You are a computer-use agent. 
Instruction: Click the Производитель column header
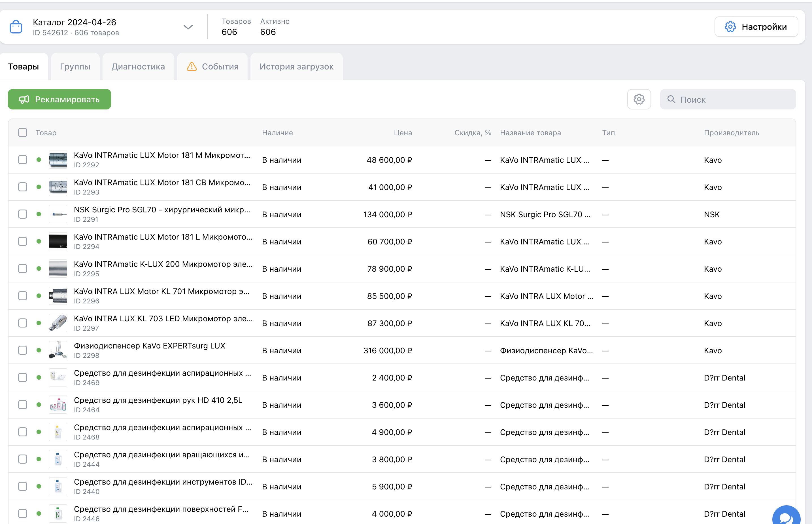(732, 133)
